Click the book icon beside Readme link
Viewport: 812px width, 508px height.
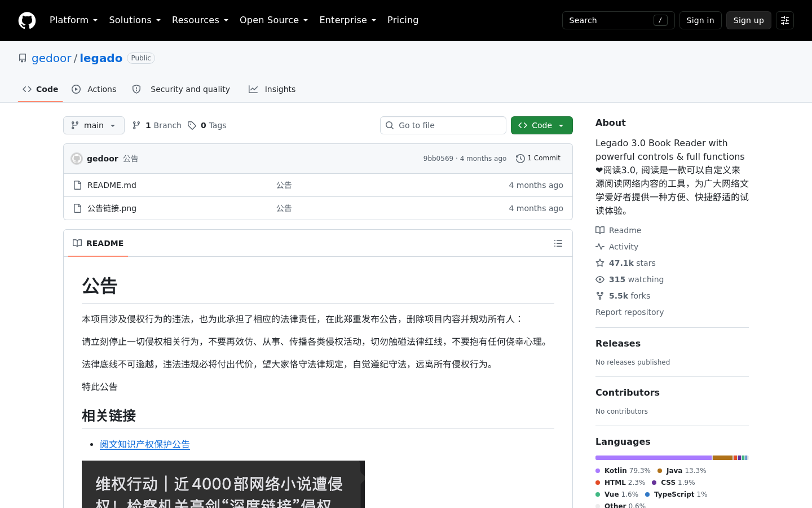click(x=600, y=230)
